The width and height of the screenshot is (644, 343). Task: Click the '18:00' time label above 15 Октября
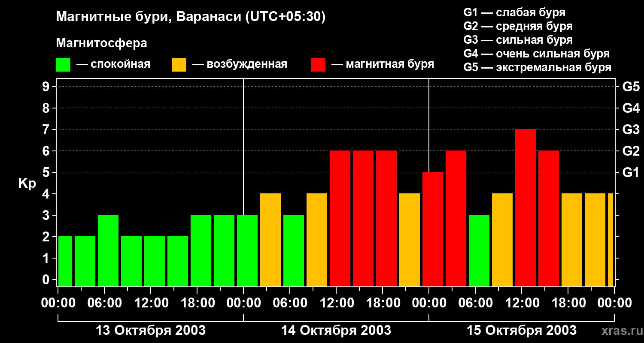(568, 303)
